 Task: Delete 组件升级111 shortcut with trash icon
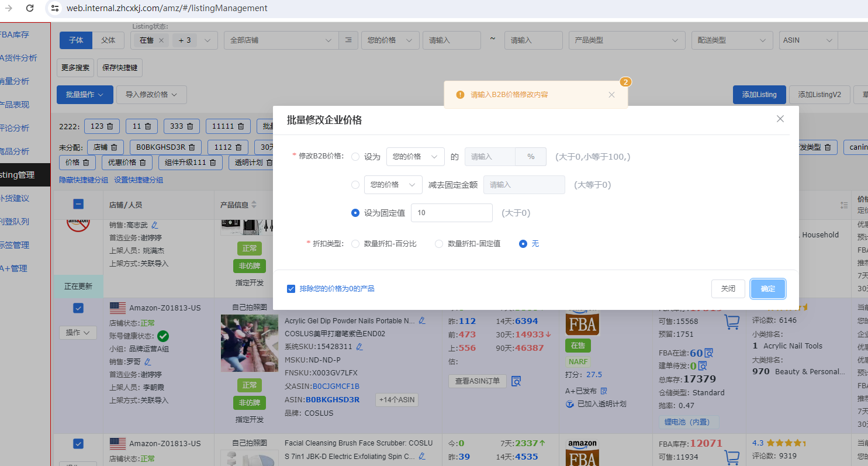click(213, 162)
